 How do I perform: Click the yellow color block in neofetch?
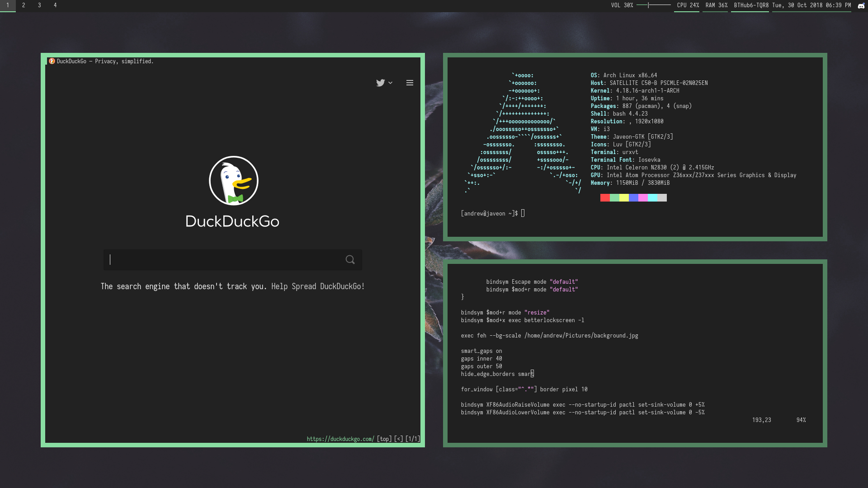624,198
